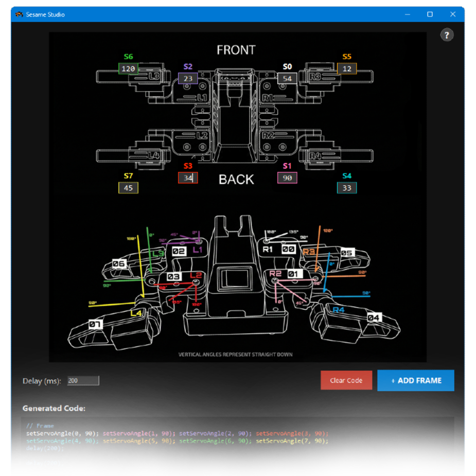Click the R4 label in blue on diagram
This screenshot has height=476, width=476.
point(339,310)
